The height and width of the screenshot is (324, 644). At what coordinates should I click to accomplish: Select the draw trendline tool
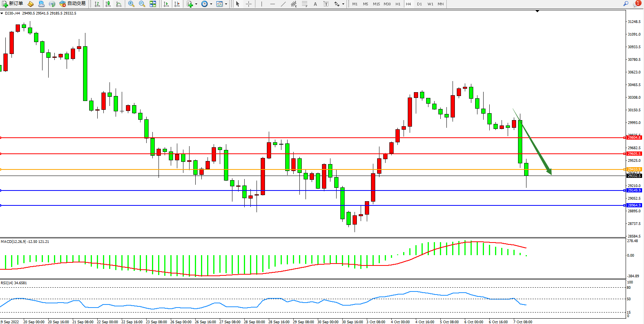coord(283,4)
